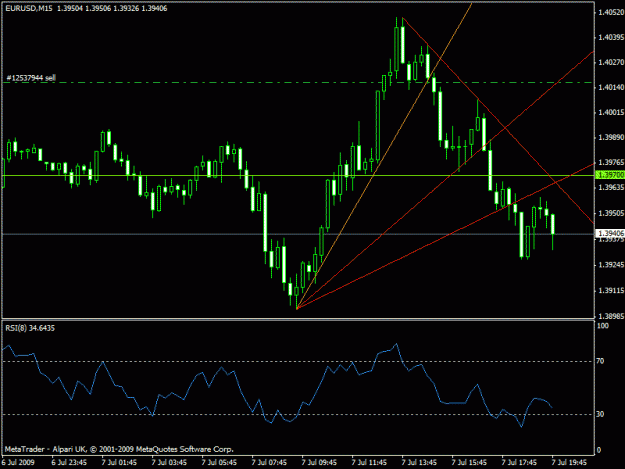Click the 7 Jul 03:45 time label
Screen dimensions: 625x469
click(x=169, y=462)
